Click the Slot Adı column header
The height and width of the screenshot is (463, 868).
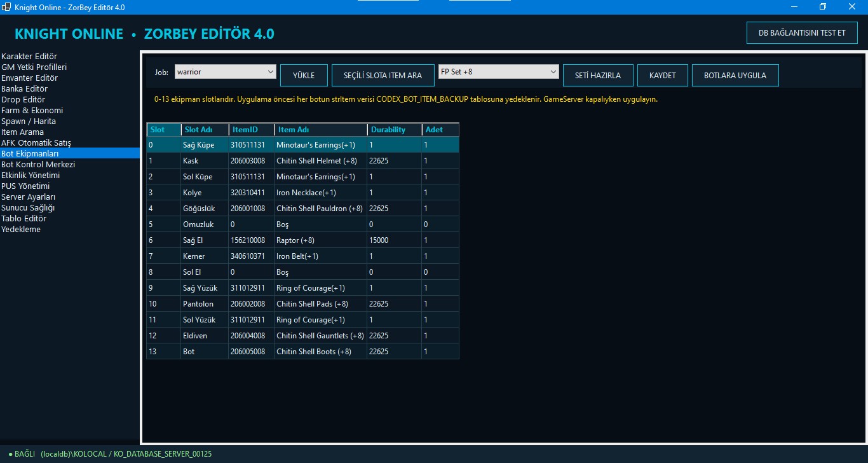coord(205,130)
